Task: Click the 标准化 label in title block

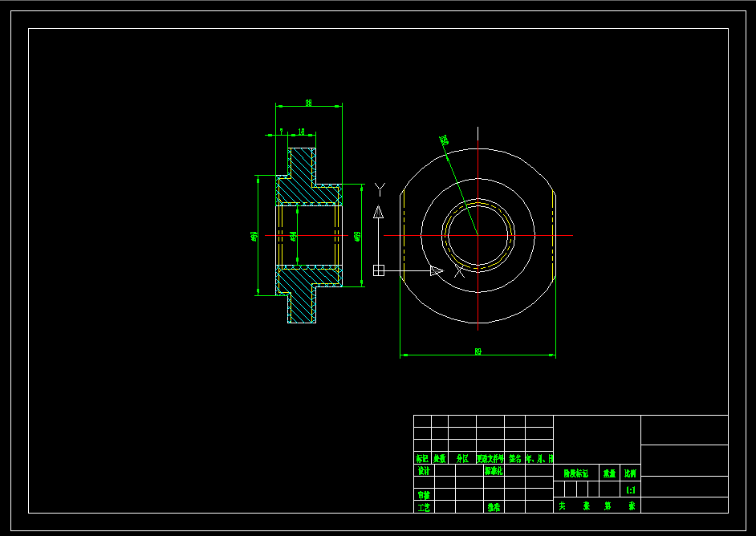Action: click(494, 471)
